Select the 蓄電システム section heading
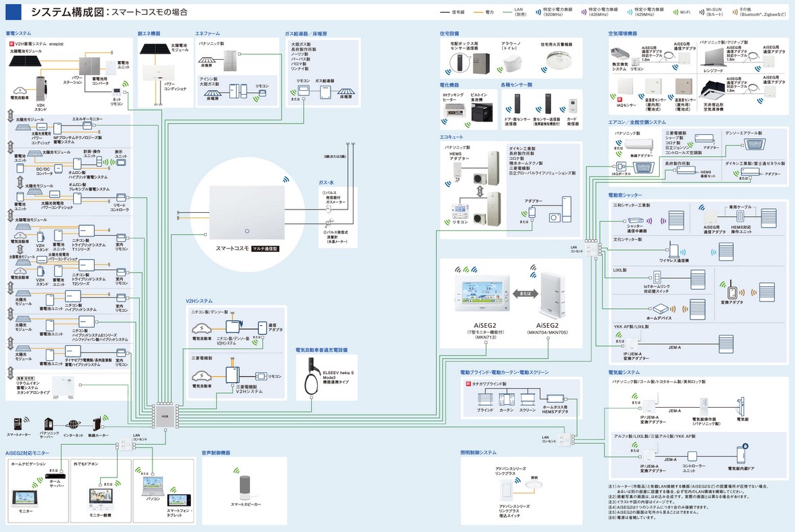795x532 pixels. click(18, 34)
